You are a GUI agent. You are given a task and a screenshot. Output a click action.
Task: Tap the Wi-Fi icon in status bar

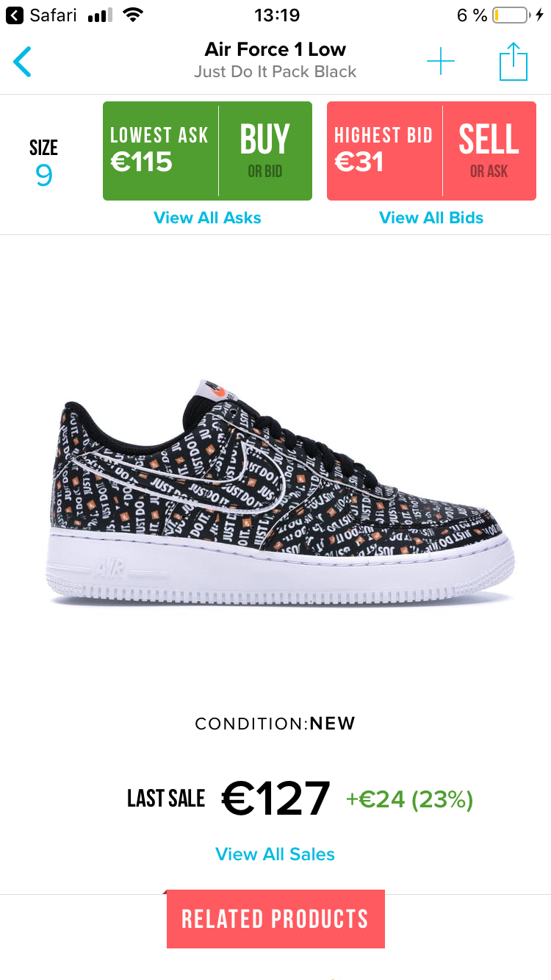click(x=133, y=15)
